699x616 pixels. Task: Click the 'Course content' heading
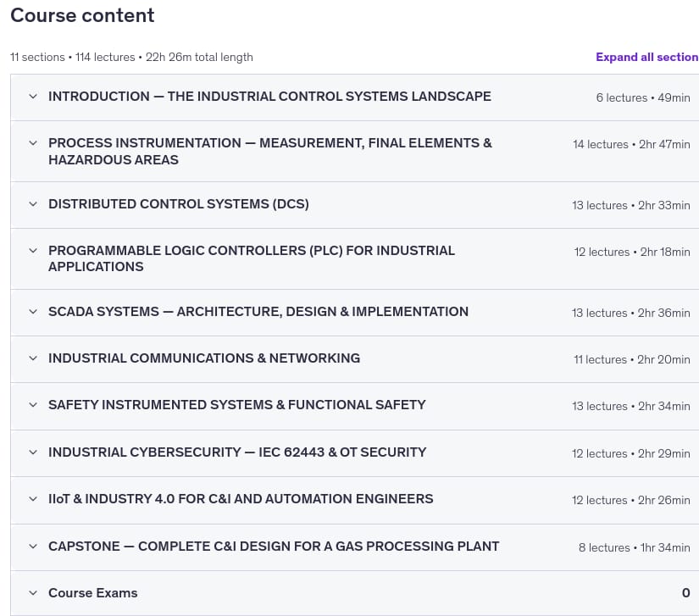click(x=82, y=15)
